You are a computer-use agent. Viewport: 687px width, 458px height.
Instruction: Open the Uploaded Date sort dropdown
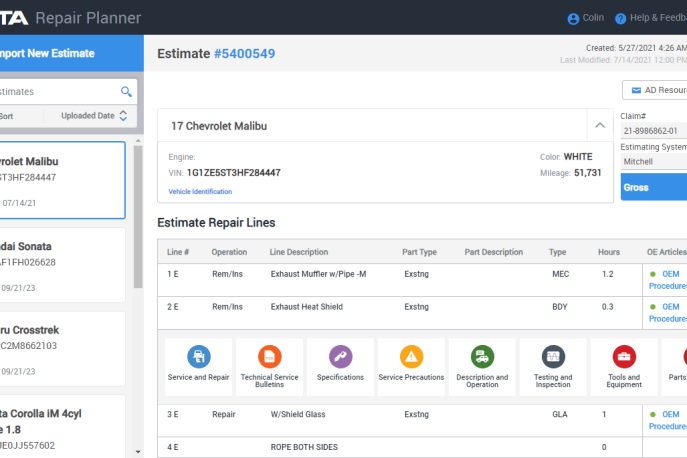coord(94,116)
